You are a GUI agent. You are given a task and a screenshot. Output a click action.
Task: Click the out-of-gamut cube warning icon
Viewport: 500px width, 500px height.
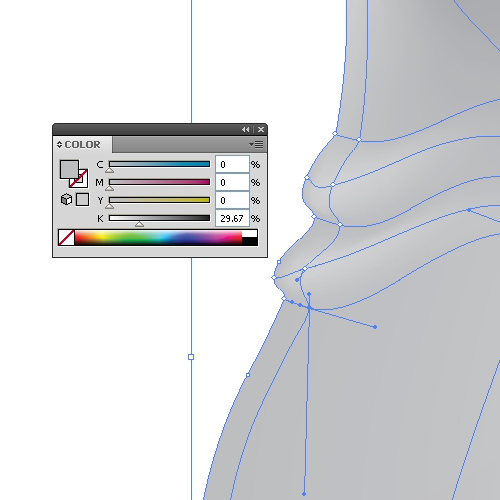[x=66, y=199]
